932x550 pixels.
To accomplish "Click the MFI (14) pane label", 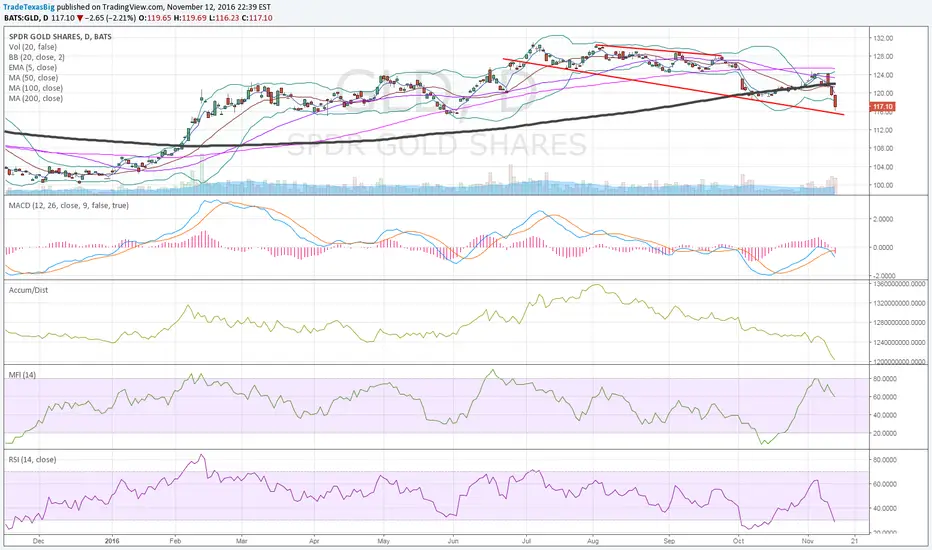I will pyautogui.click(x=22, y=375).
